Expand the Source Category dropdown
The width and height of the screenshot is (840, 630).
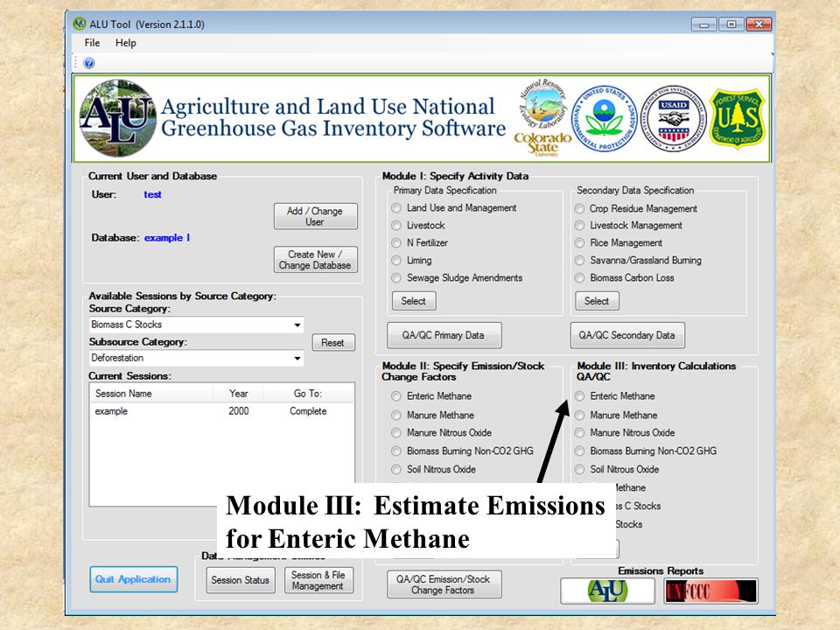(x=297, y=325)
